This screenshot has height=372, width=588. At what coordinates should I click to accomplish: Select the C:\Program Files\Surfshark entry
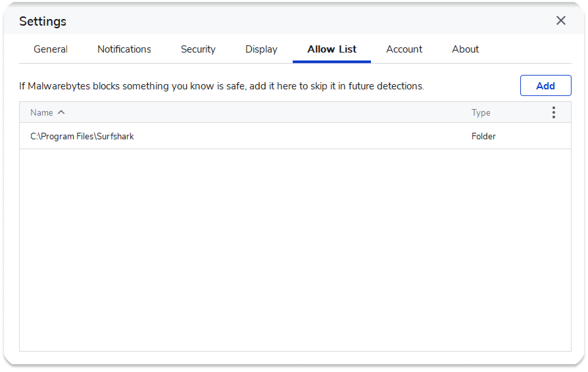82,136
